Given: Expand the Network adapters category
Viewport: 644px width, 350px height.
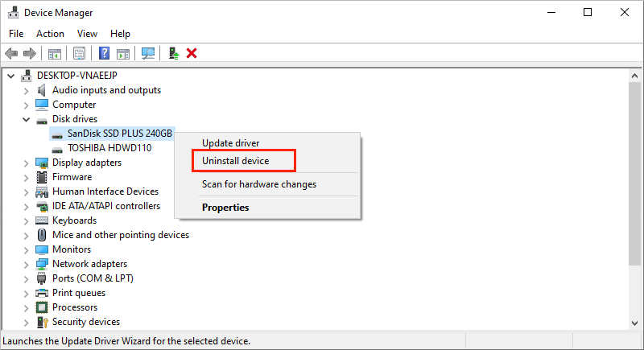Looking at the screenshot, I should [x=27, y=265].
